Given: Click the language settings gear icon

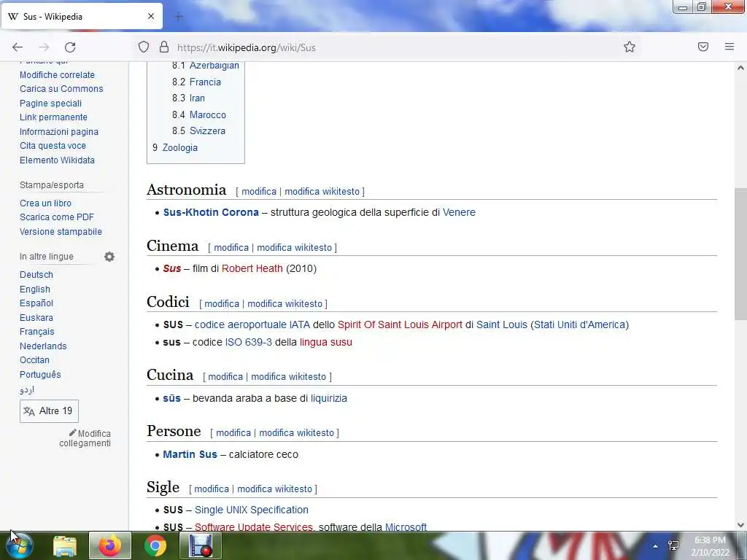Looking at the screenshot, I should pyautogui.click(x=109, y=257).
